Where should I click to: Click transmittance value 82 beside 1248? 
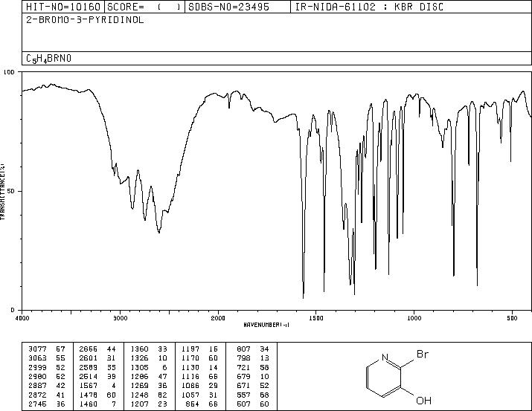point(162,395)
